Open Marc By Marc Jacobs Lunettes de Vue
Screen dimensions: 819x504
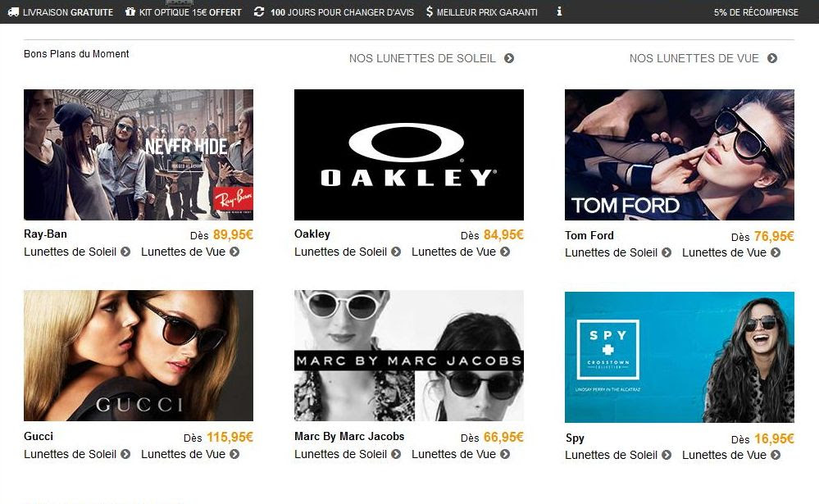[453, 454]
